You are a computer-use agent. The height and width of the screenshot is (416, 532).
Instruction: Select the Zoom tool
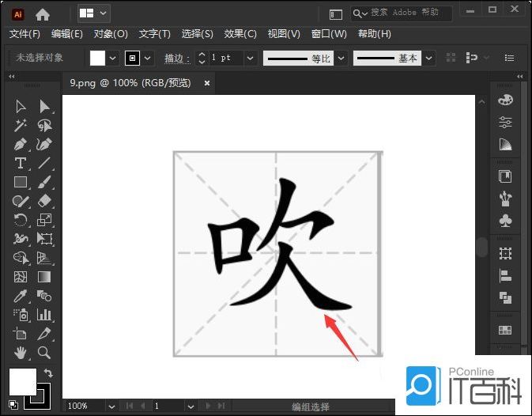[44, 353]
